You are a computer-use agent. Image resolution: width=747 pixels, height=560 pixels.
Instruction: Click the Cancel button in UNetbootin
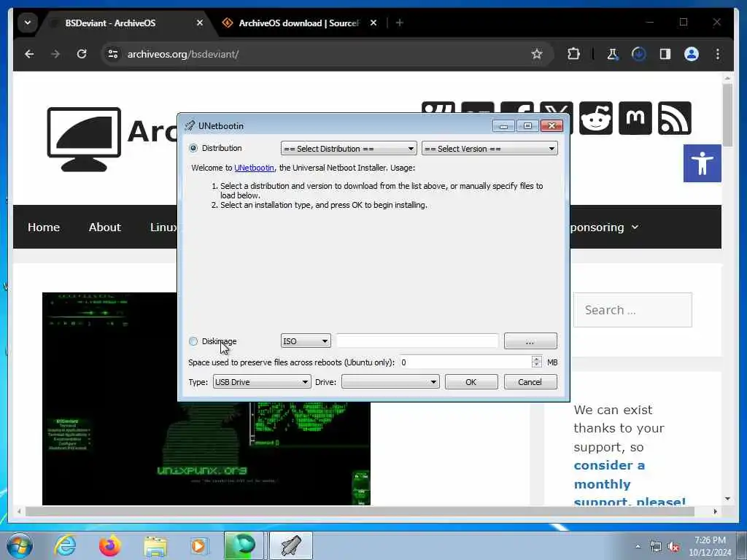coord(530,382)
